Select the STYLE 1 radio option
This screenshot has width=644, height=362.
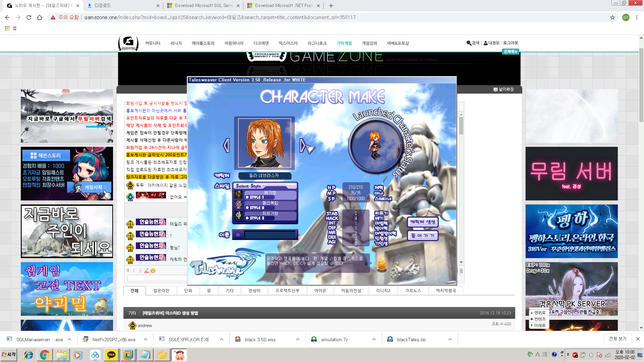(247, 197)
